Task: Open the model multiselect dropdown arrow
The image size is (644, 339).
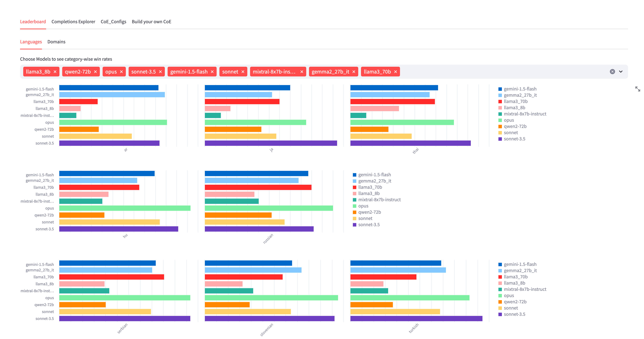Action: point(621,72)
